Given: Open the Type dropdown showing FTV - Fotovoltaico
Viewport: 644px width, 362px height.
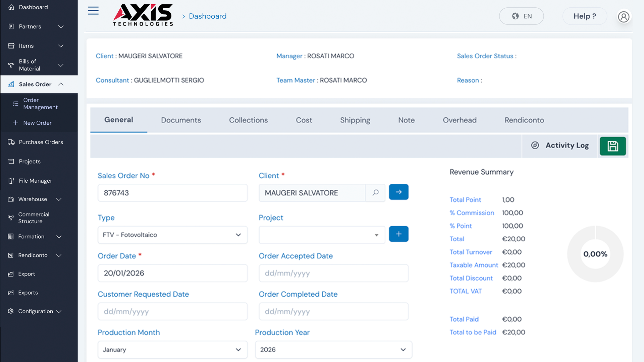Looking at the screenshot, I should (x=172, y=235).
